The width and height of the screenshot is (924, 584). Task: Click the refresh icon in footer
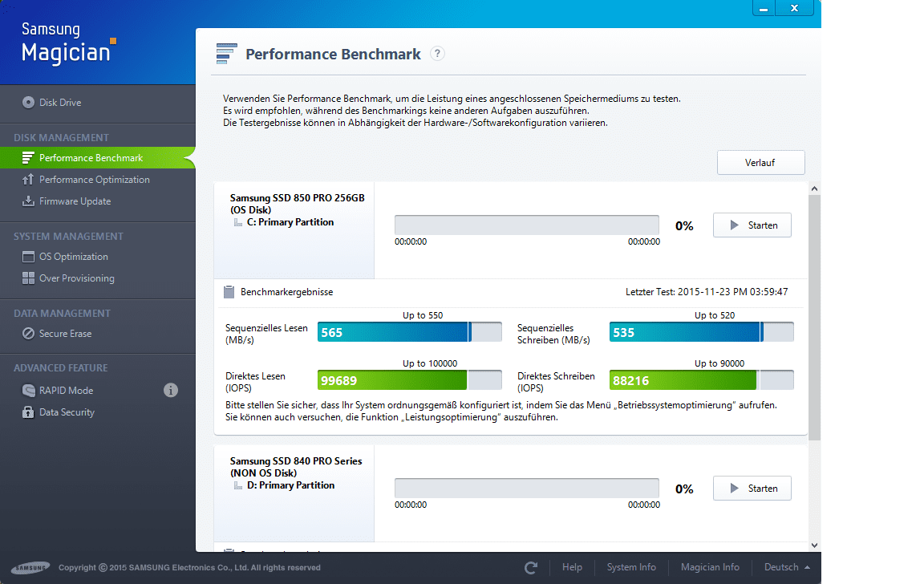click(x=531, y=567)
